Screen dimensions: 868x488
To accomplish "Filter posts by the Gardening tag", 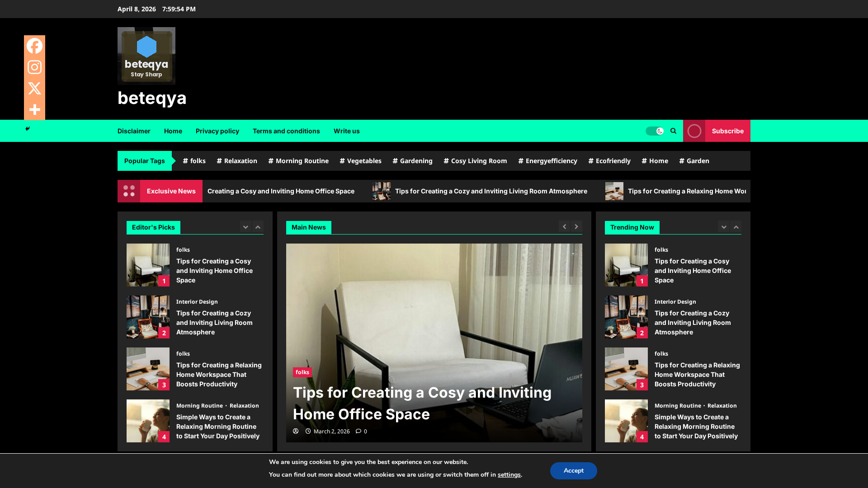I will (x=412, y=160).
